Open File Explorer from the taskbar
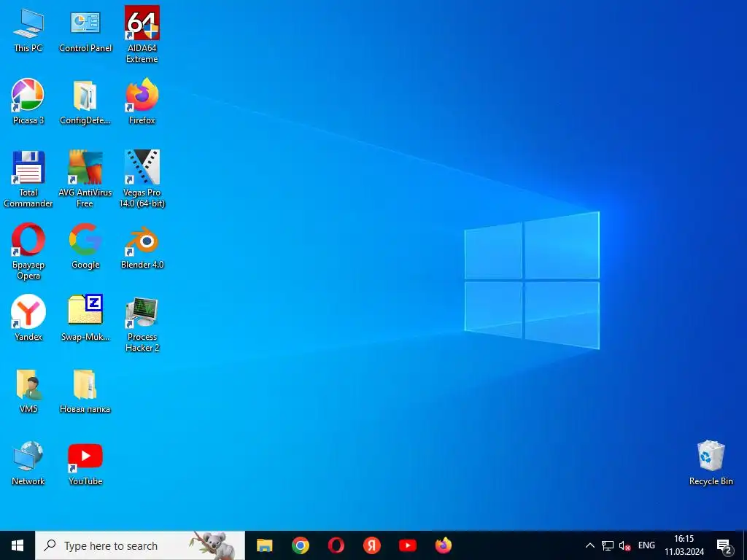Image resolution: width=747 pixels, height=560 pixels. (264, 545)
